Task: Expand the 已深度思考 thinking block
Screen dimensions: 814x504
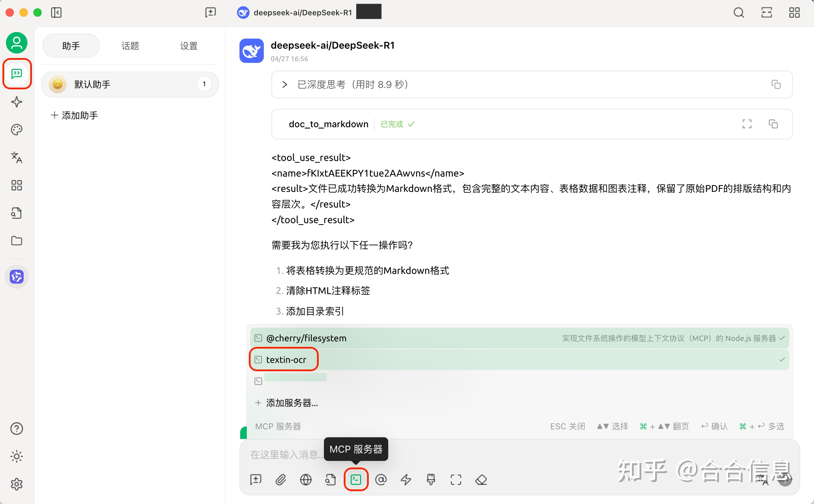Action: (x=284, y=84)
